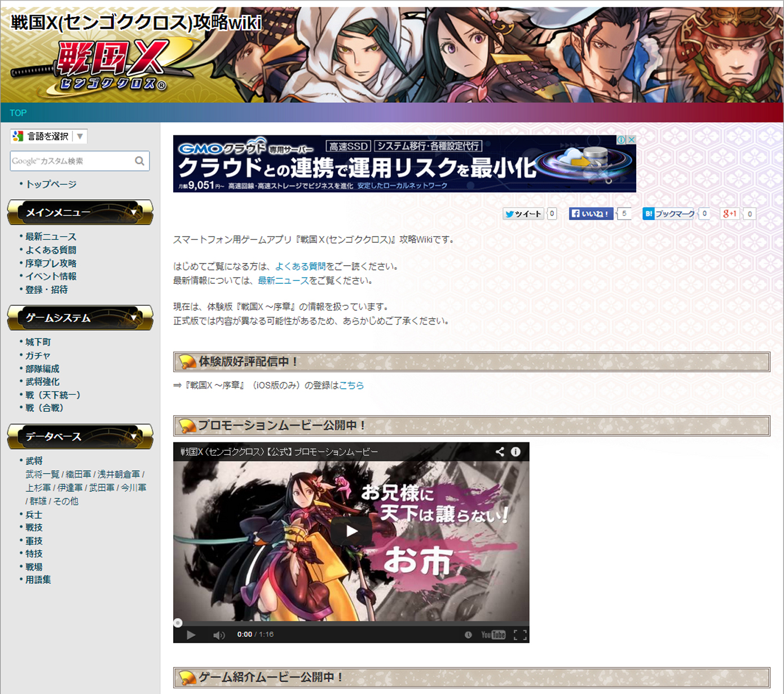Go to 序章プレ攻略 page
784x694 pixels.
click(51, 263)
